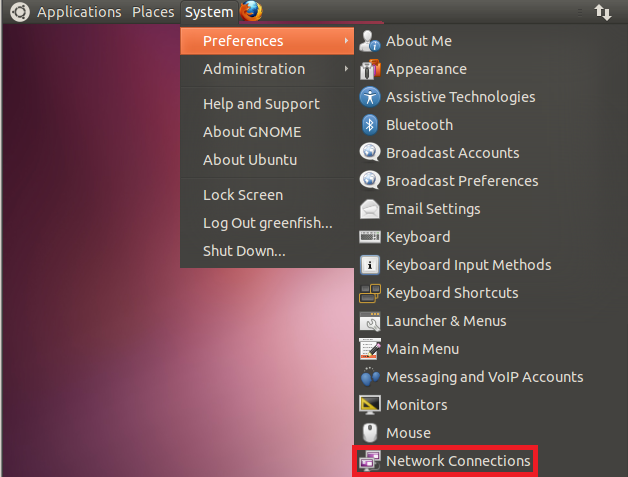Open Keyboard Input Methods entry
Screen dimensions: 628x477
coord(491,265)
